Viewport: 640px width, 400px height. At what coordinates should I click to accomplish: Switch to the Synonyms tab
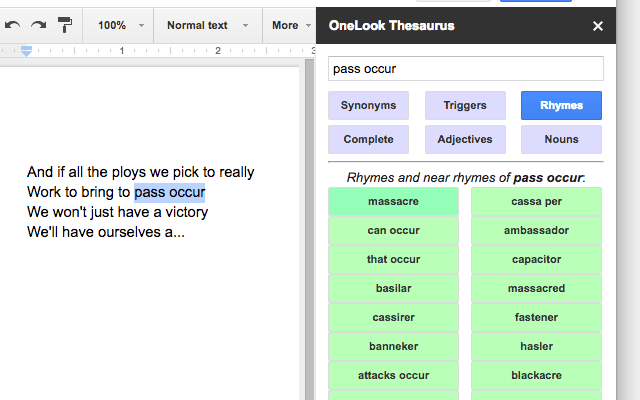tap(368, 105)
